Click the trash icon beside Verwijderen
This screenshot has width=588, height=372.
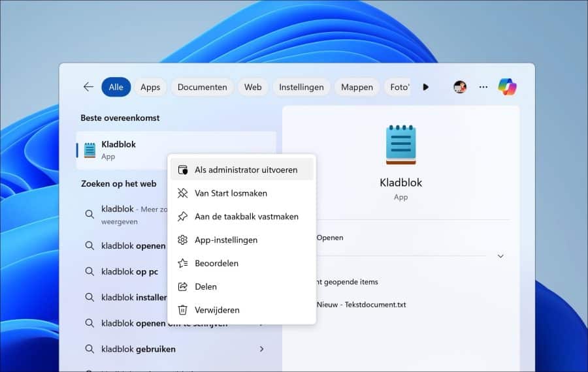(183, 310)
